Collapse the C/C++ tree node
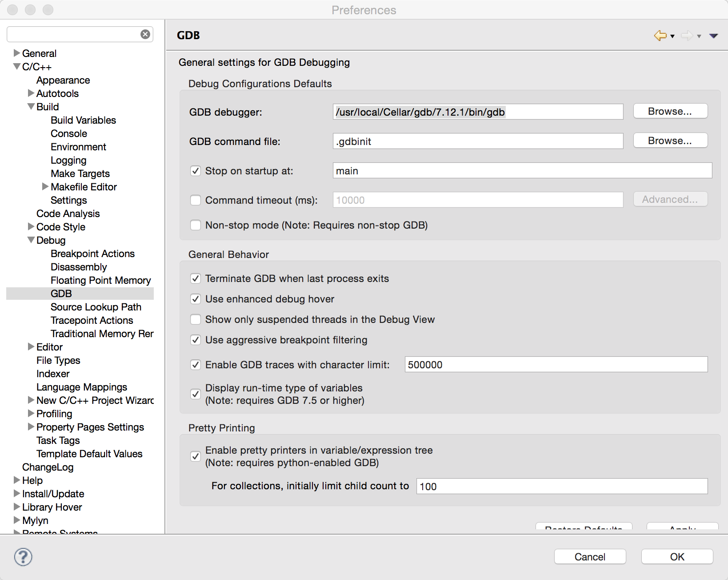 tap(17, 67)
